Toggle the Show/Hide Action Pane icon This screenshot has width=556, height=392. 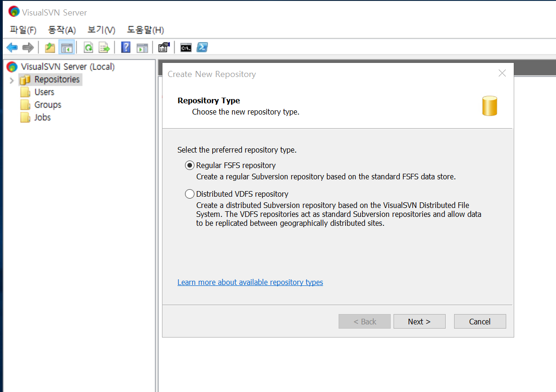pos(142,47)
